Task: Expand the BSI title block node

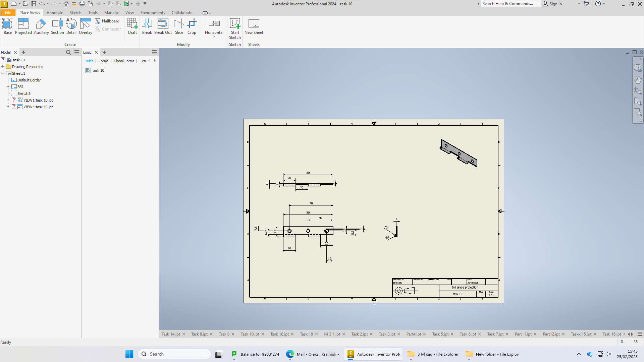Action: [8, 86]
